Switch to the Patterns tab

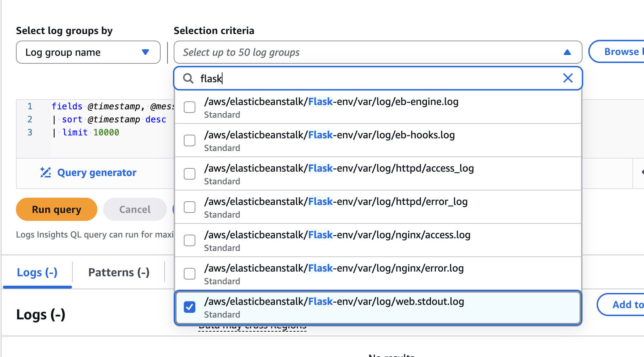coord(119,272)
